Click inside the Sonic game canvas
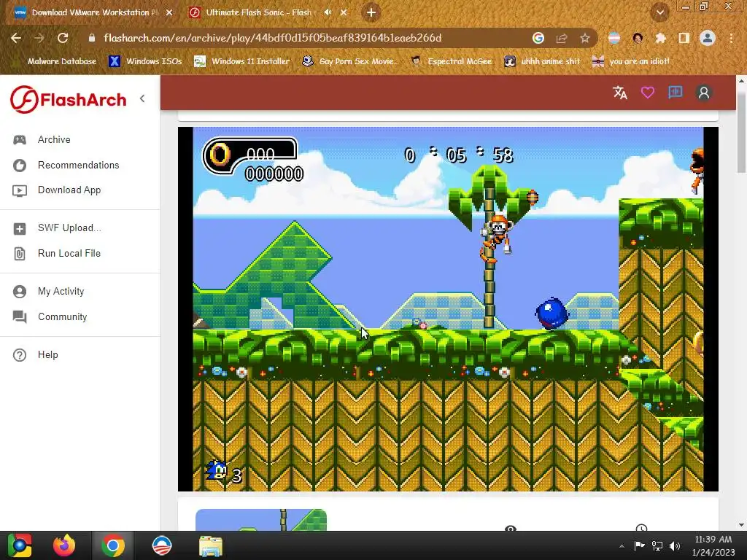Screen dimensions: 747x560 pyautogui.click(x=448, y=308)
